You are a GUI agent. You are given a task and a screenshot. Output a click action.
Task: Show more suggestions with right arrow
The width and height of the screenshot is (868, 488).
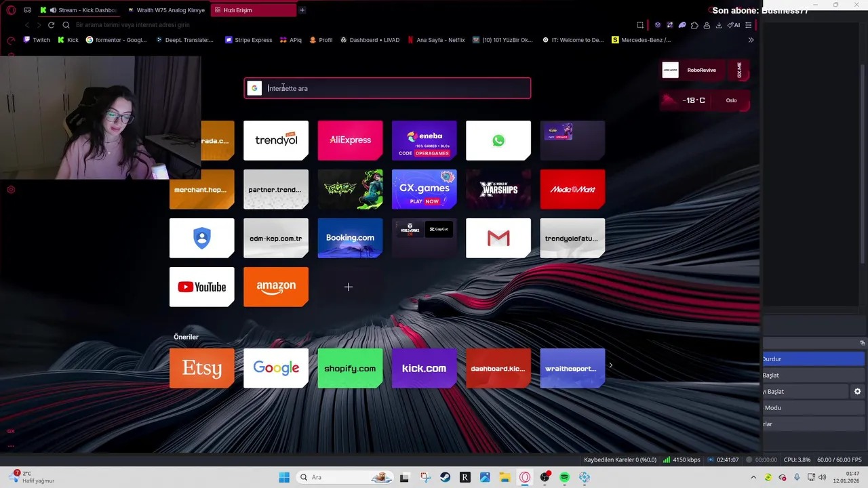click(610, 365)
